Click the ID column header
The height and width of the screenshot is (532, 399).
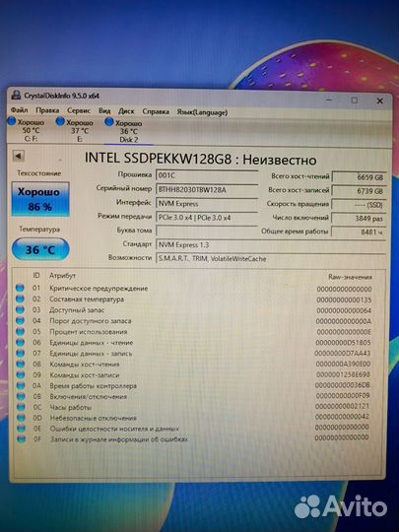(36, 275)
